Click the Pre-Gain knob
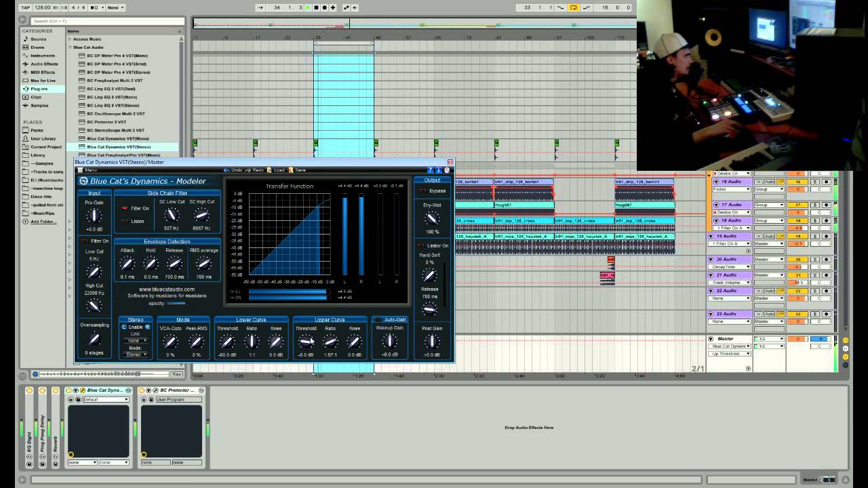 point(94,216)
